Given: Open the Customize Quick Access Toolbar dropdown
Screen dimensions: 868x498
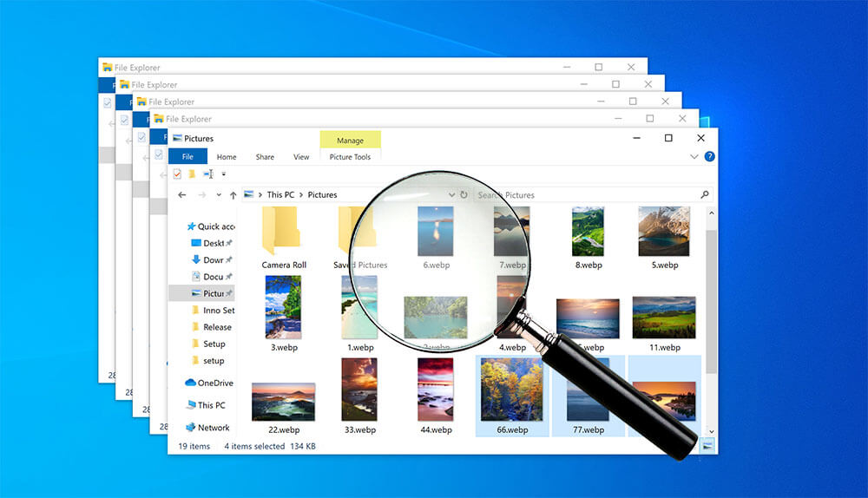Looking at the screenshot, I should coord(223,174).
